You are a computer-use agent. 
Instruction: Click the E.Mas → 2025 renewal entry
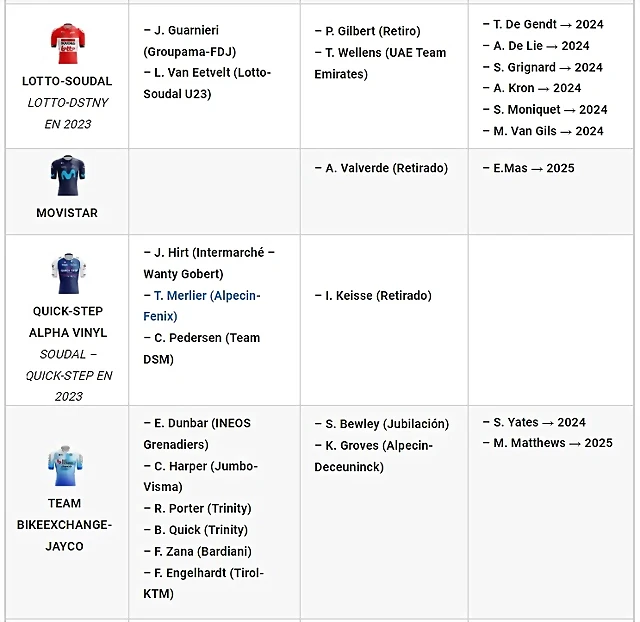(528, 168)
